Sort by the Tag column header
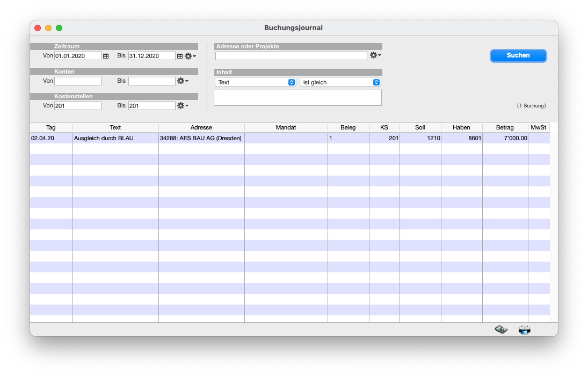 point(51,128)
